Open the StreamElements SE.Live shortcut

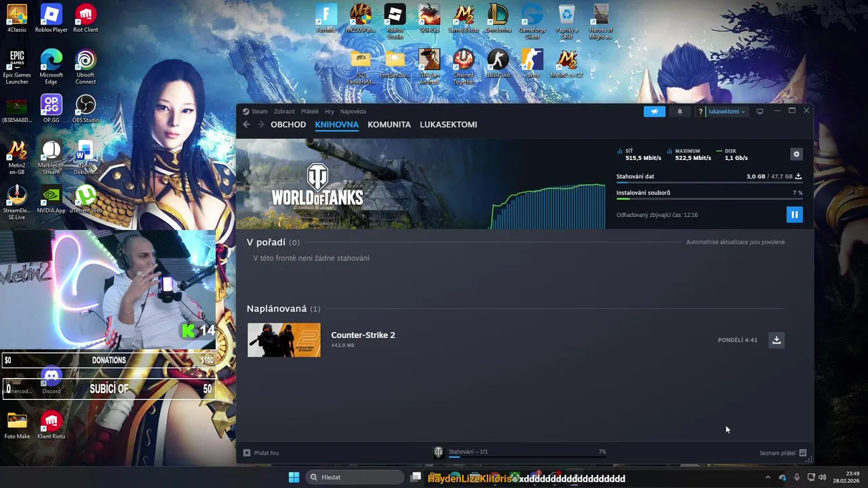tap(17, 202)
